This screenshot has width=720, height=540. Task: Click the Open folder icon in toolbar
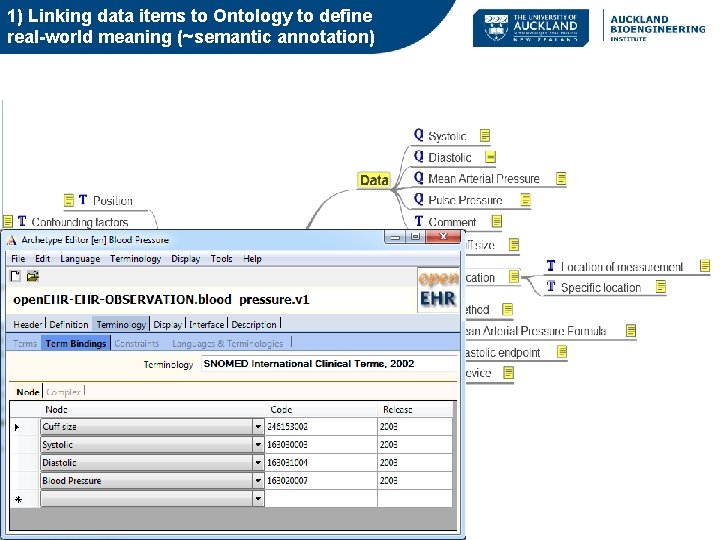pyautogui.click(x=33, y=276)
